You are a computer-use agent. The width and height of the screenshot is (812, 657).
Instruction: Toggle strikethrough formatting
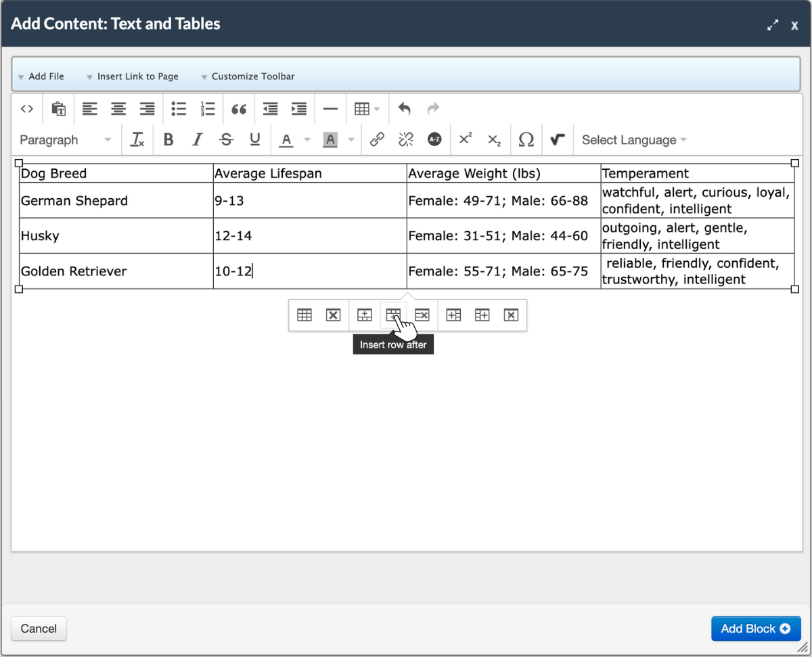tap(227, 140)
